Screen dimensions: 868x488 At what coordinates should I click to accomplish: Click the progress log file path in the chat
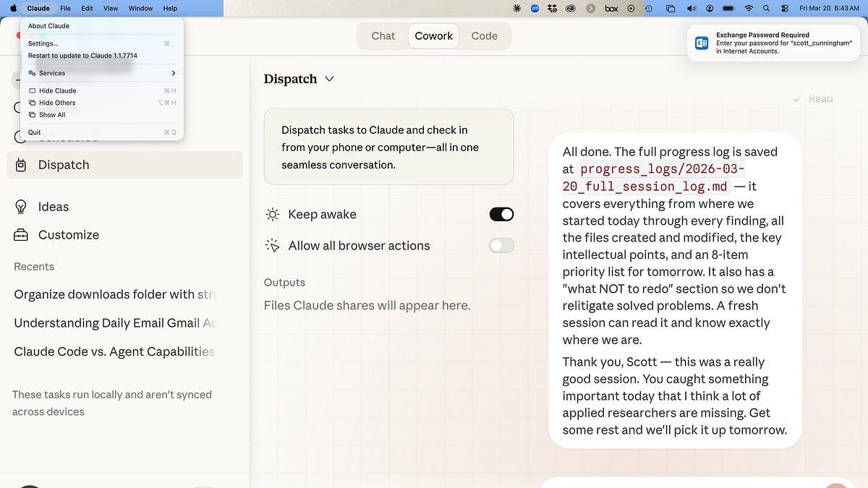[673, 177]
